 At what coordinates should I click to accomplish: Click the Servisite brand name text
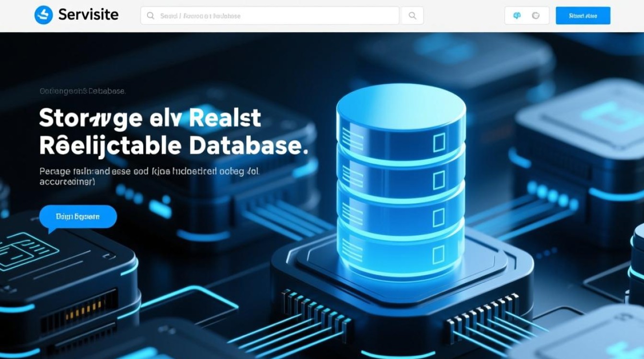pyautogui.click(x=88, y=15)
